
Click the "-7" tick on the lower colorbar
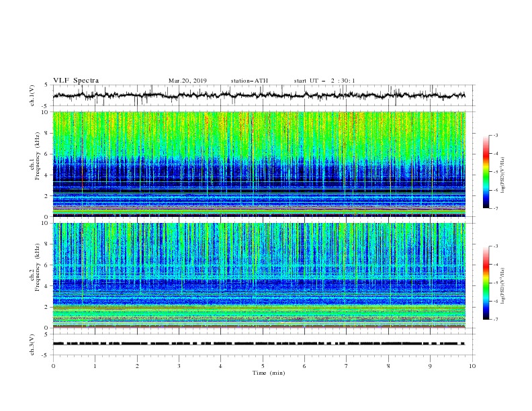(x=495, y=319)
